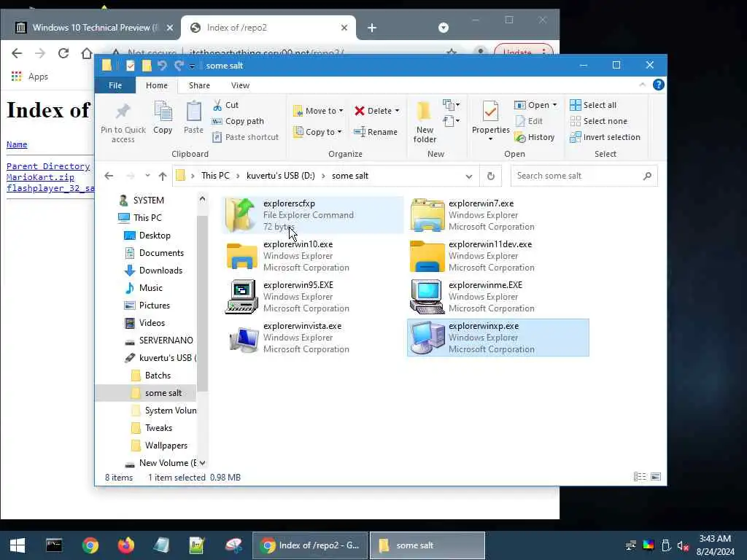Expand the Properties dropdown arrow

click(x=491, y=139)
